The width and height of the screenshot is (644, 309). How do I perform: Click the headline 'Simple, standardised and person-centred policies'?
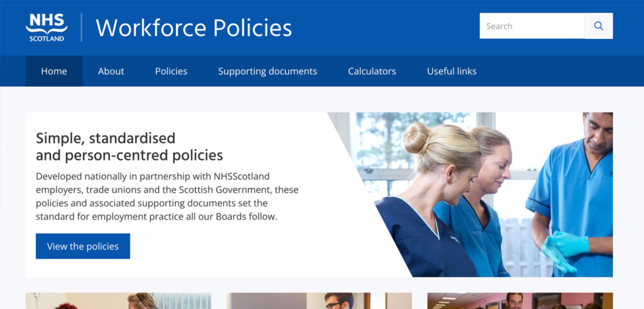pos(129,146)
